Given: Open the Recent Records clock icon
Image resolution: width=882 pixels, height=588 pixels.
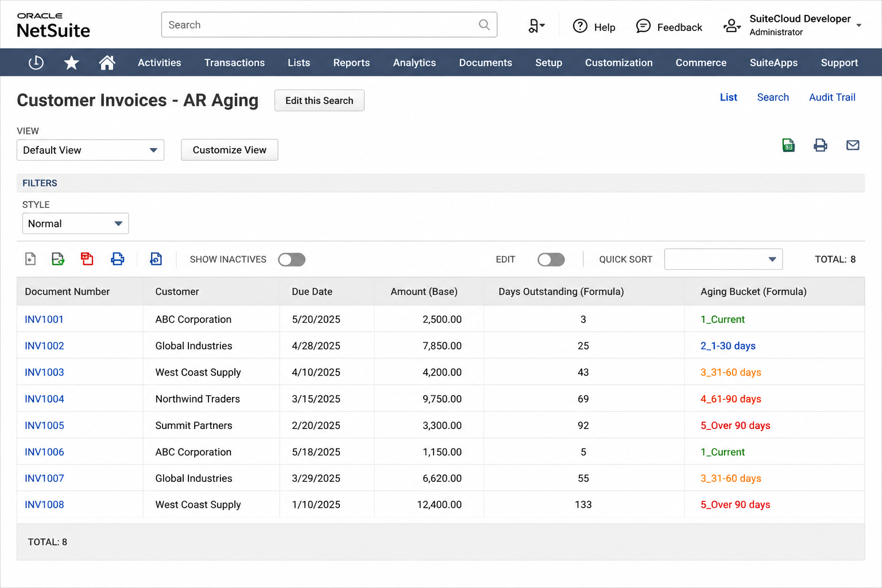Looking at the screenshot, I should 36,63.
